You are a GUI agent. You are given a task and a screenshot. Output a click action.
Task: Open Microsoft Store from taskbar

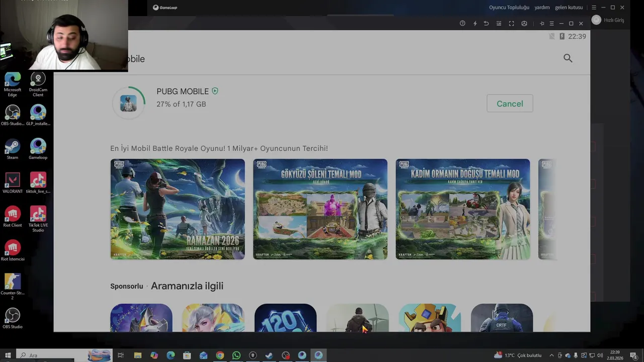click(187, 355)
